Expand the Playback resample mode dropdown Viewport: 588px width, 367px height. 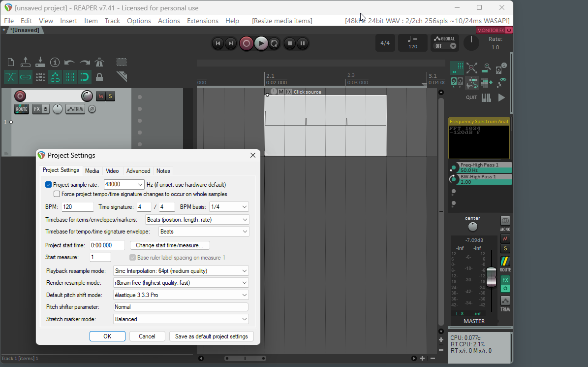point(181,271)
